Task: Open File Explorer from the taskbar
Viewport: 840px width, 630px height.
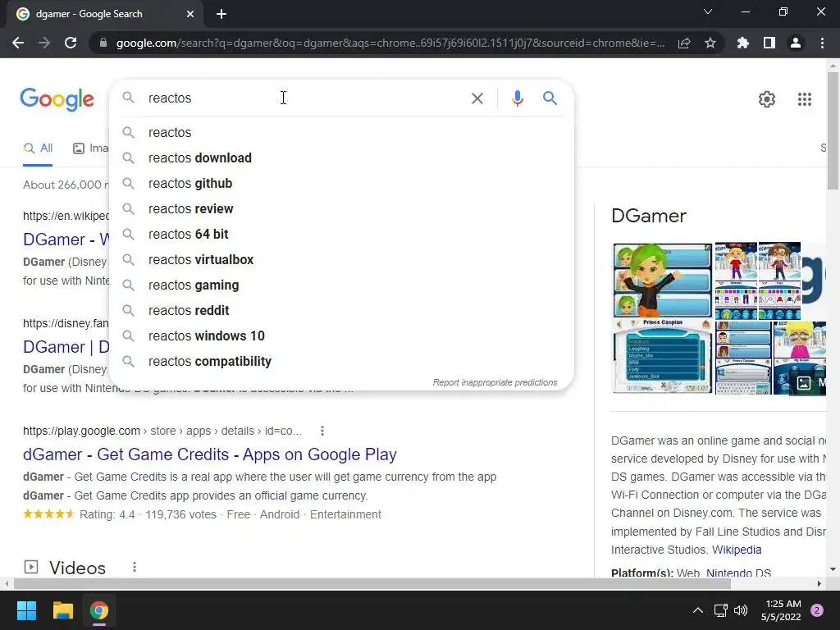Action: click(x=62, y=610)
